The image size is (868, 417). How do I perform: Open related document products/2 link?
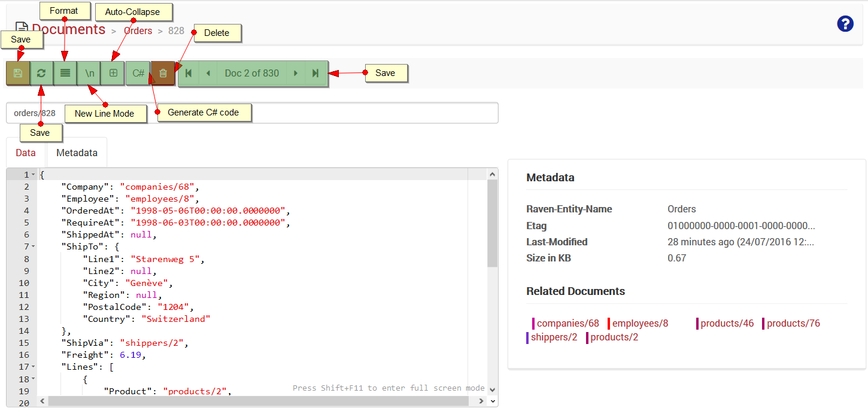point(614,337)
